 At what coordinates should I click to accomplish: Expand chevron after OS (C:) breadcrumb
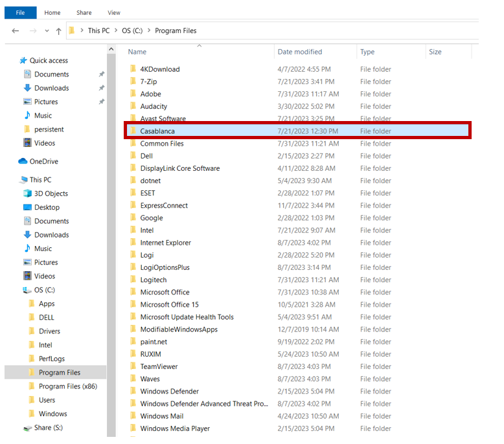pos(149,30)
